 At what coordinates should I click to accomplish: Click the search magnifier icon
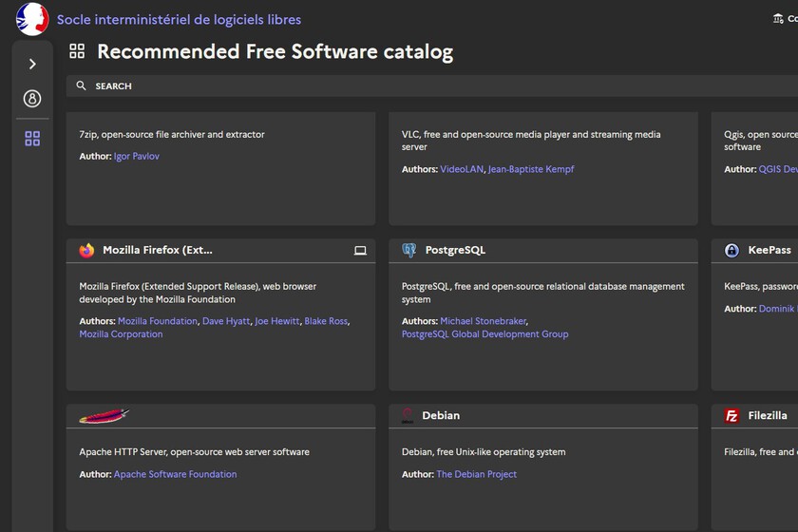tap(81, 85)
